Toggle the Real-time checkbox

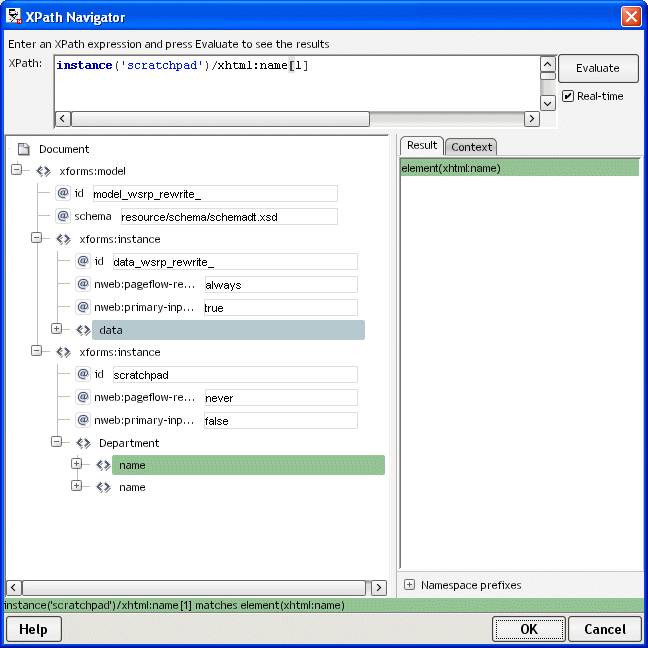tap(568, 96)
